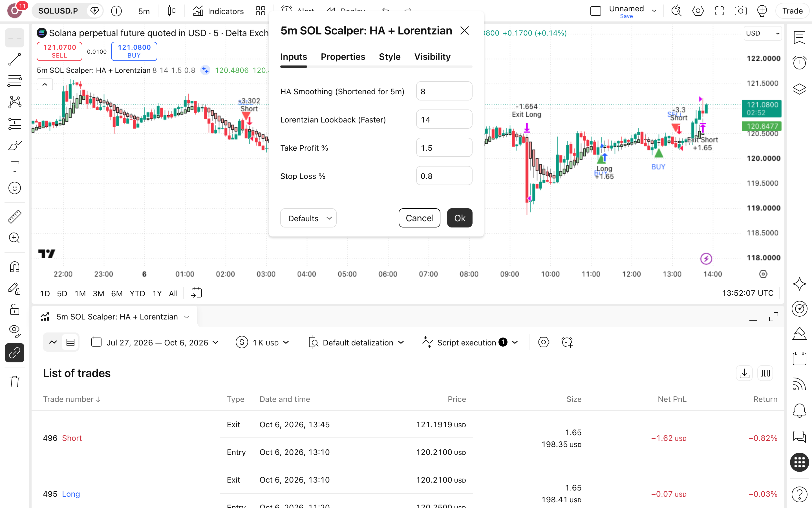Cancel the strategy settings dialog

coord(420,218)
